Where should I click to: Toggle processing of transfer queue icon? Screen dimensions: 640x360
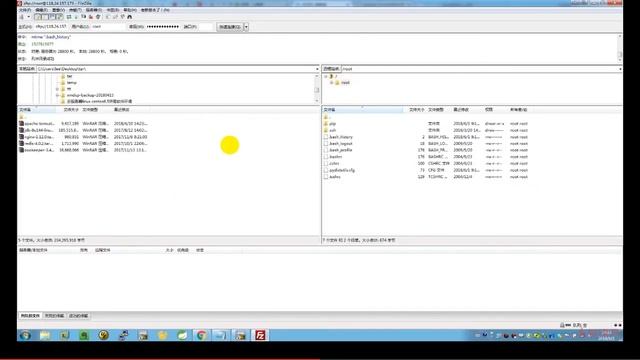pyautogui.click(x=76, y=17)
